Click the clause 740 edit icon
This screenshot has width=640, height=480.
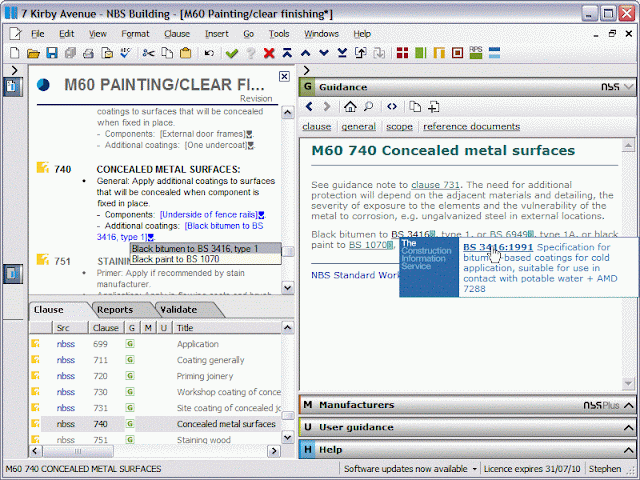[x=42, y=168]
